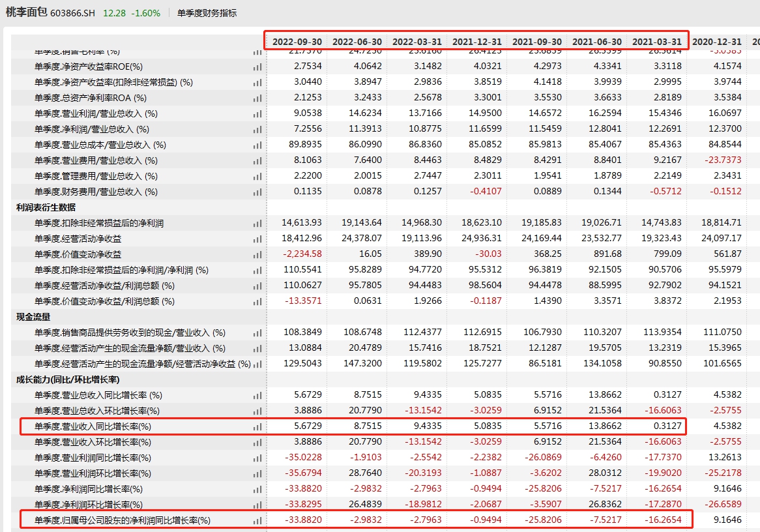The image size is (760, 532).
Task: Open chart icon for 单季度.扣除非经常损益后的净利润 row
Action: click(257, 224)
